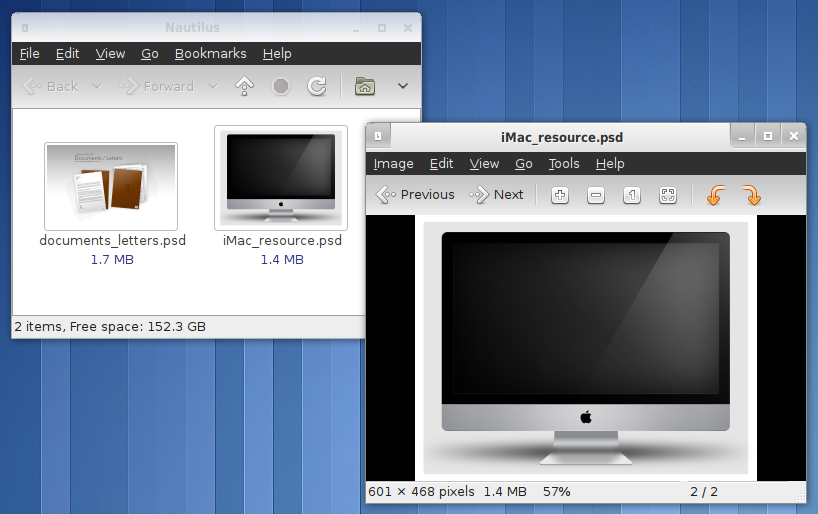The image size is (818, 514).
Task: Open the File menu in Nautilus
Action: pyautogui.click(x=30, y=54)
